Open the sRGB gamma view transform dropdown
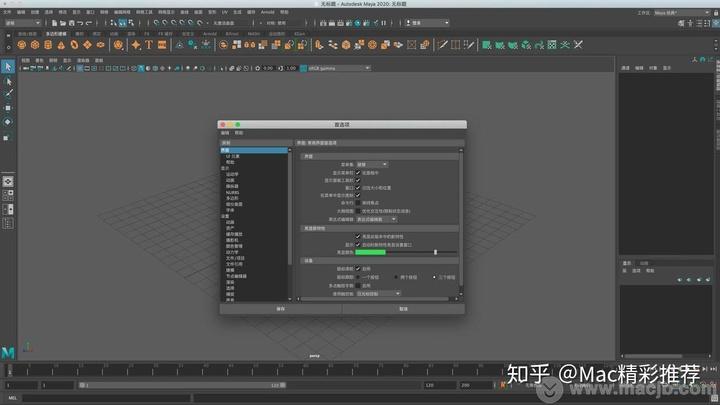Screen dimensions: 720x405 [339, 68]
